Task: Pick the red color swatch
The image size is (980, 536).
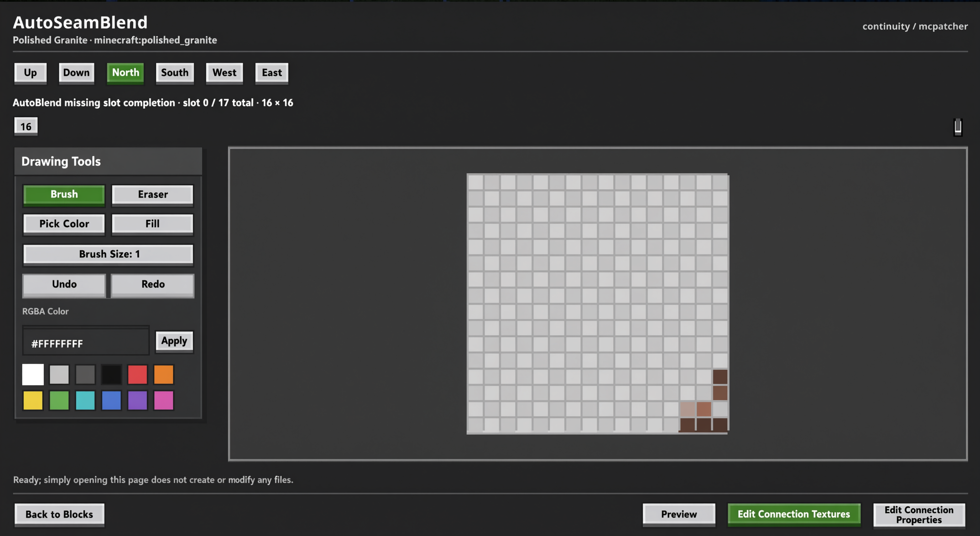Action: point(137,375)
